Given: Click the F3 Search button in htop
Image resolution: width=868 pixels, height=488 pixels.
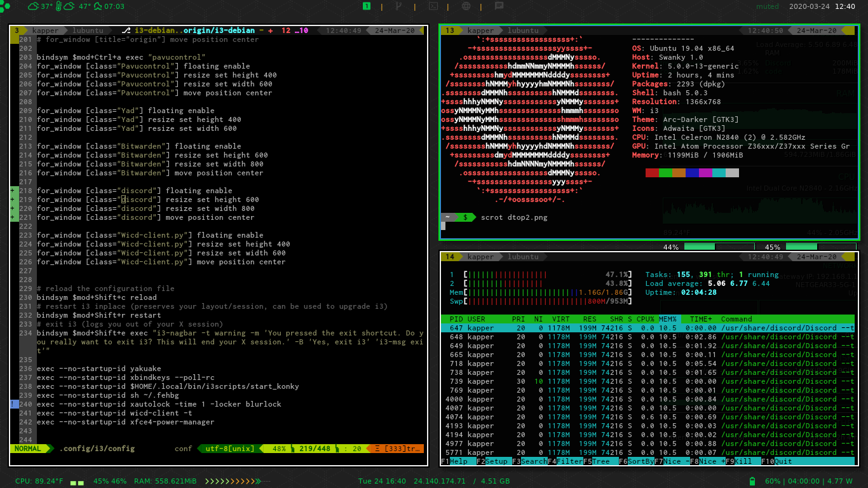Looking at the screenshot, I should tap(529, 461).
